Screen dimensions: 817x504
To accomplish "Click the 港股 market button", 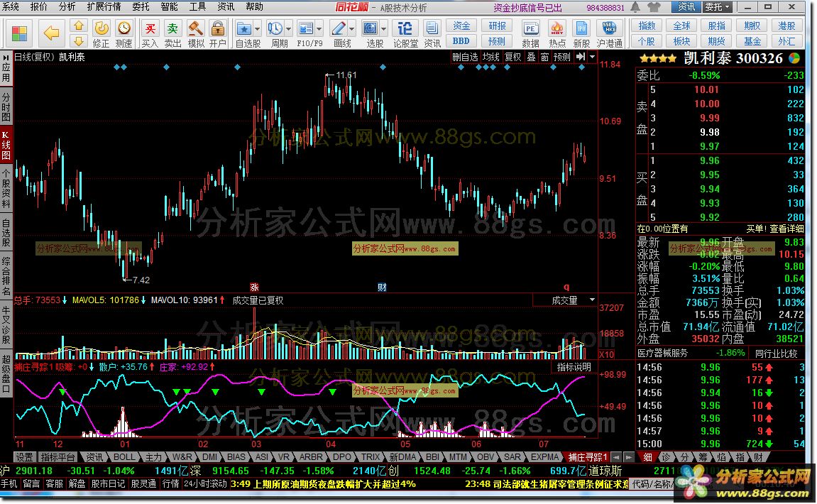I will (786, 26).
